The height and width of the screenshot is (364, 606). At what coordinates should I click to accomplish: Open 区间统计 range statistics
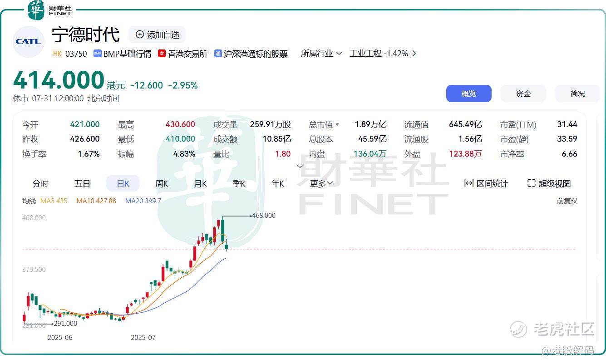point(486,183)
